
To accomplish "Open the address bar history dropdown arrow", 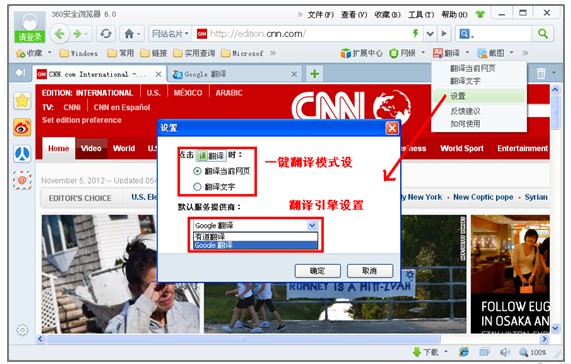I will coord(430,34).
